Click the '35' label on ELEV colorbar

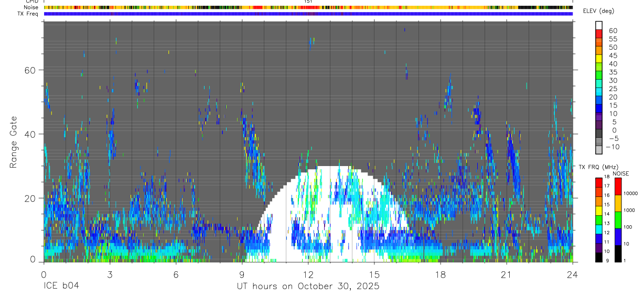pyautogui.click(x=612, y=72)
